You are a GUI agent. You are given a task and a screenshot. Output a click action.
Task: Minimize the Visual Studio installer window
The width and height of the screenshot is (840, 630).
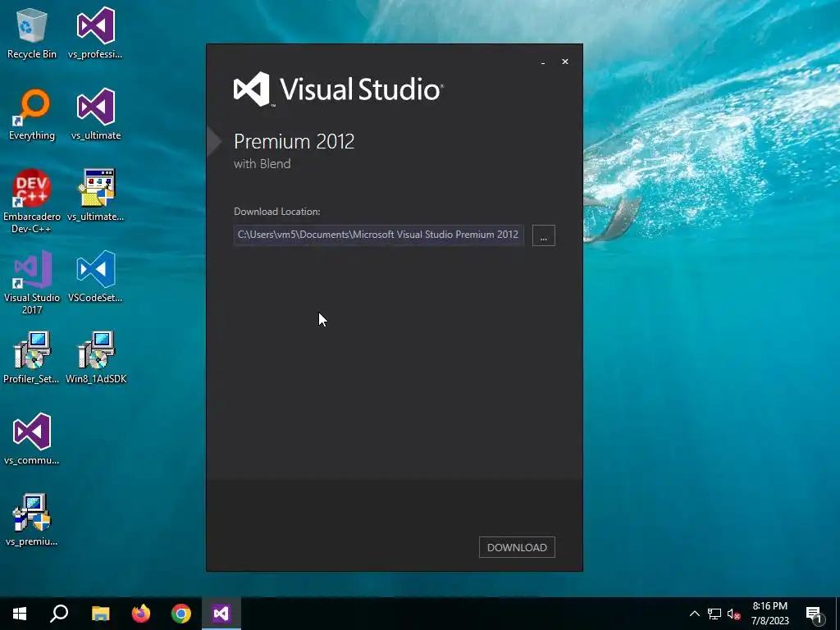click(543, 62)
